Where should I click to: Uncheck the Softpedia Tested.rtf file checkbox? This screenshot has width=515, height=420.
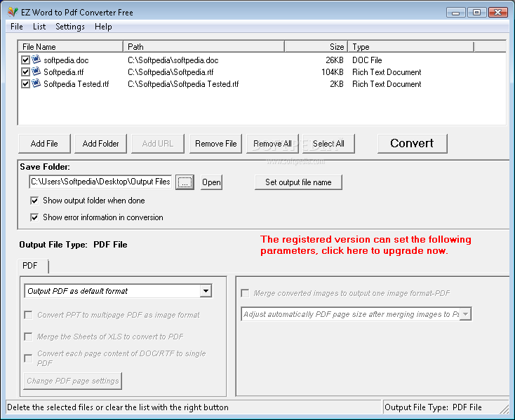25,83
